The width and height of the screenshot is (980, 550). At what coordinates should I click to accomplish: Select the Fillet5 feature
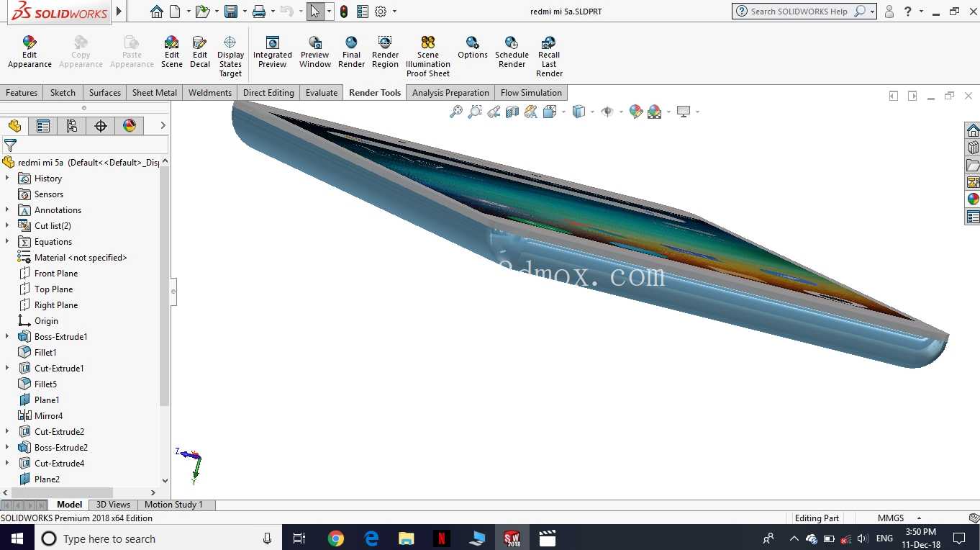[x=45, y=384]
